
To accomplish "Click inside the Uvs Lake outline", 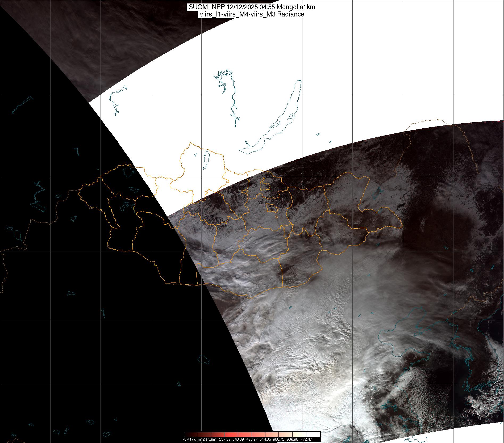I will coord(128,171).
